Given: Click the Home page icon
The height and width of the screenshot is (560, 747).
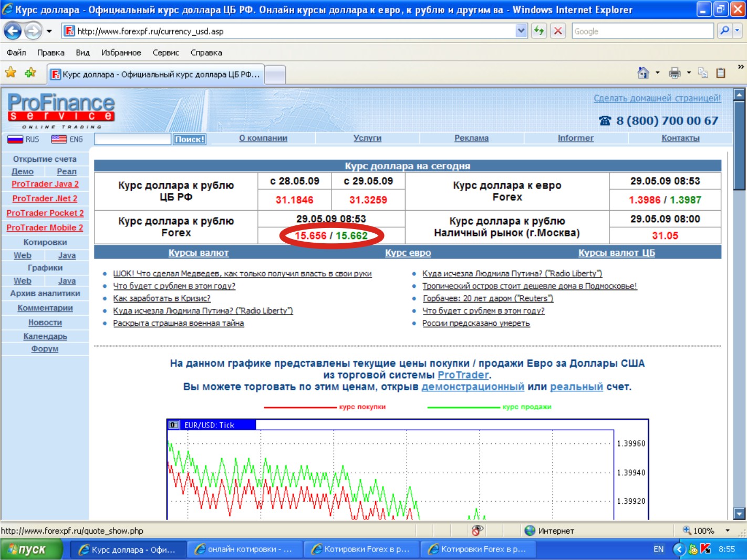Looking at the screenshot, I should click(x=643, y=73).
